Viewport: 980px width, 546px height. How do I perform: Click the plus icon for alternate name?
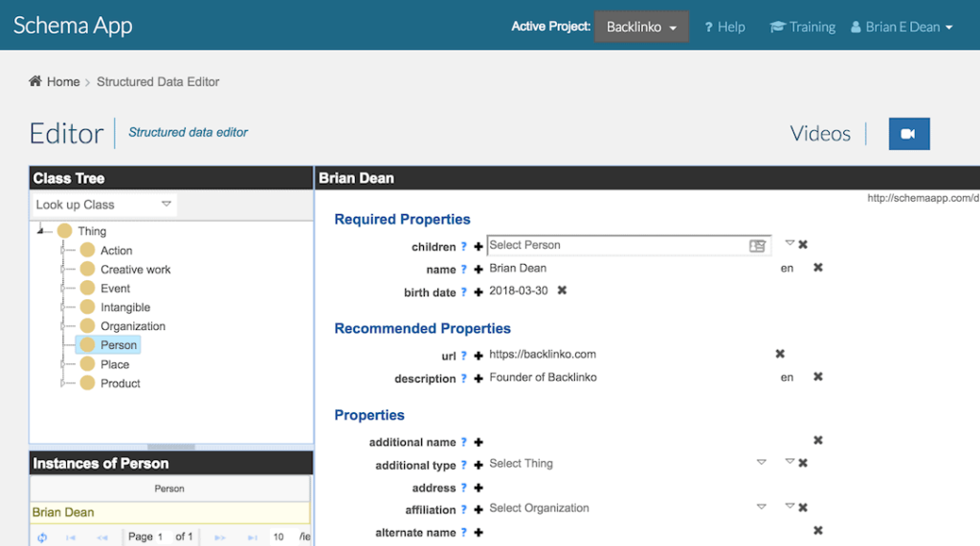point(479,533)
